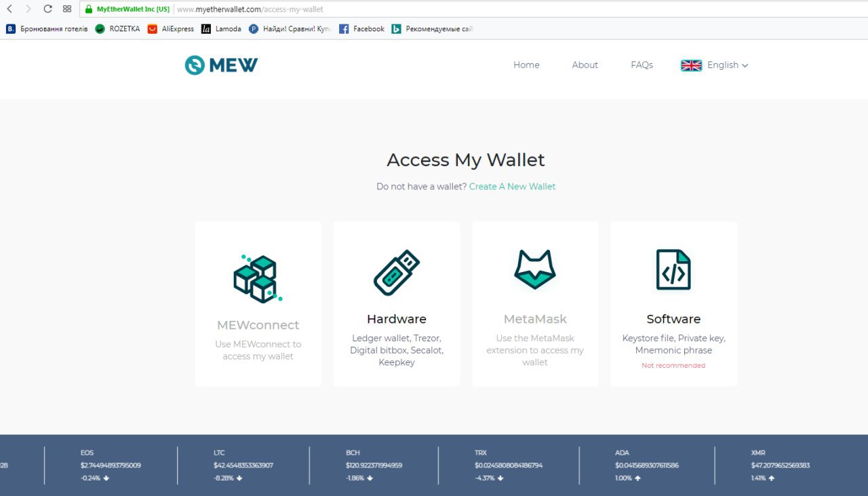868x496 pixels.
Task: Choose the Software access option title
Action: point(673,319)
